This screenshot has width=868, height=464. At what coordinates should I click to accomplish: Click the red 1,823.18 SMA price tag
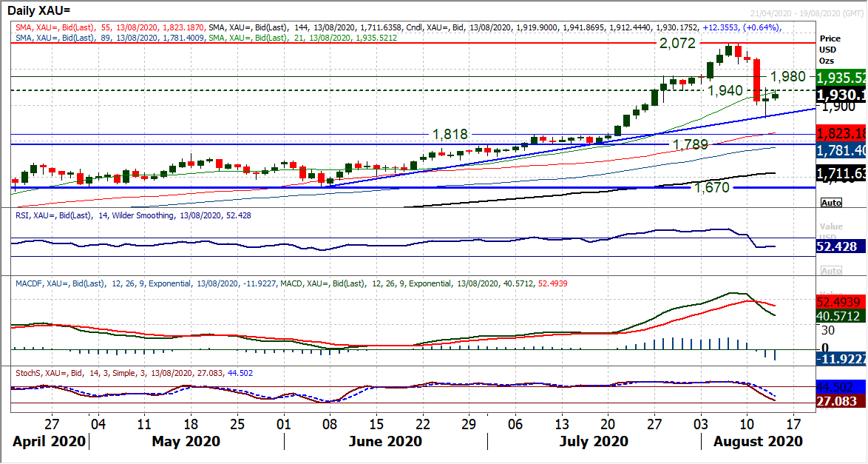tap(841, 133)
